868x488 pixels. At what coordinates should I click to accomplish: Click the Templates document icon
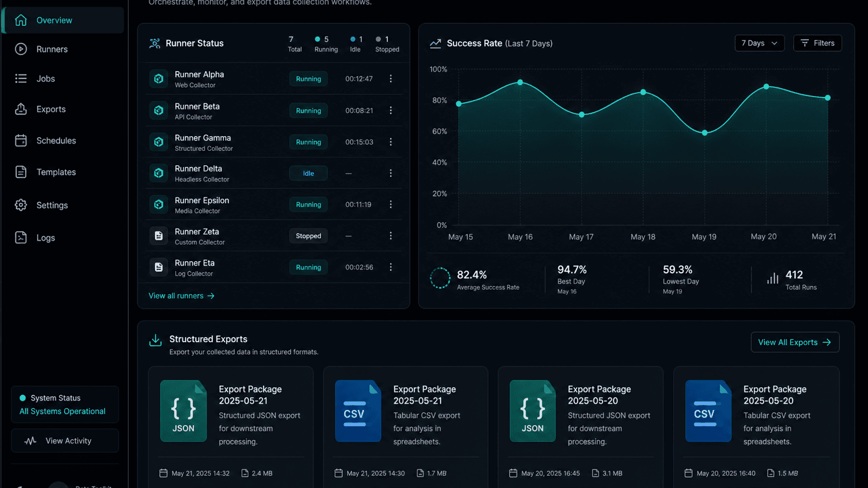[21, 172]
